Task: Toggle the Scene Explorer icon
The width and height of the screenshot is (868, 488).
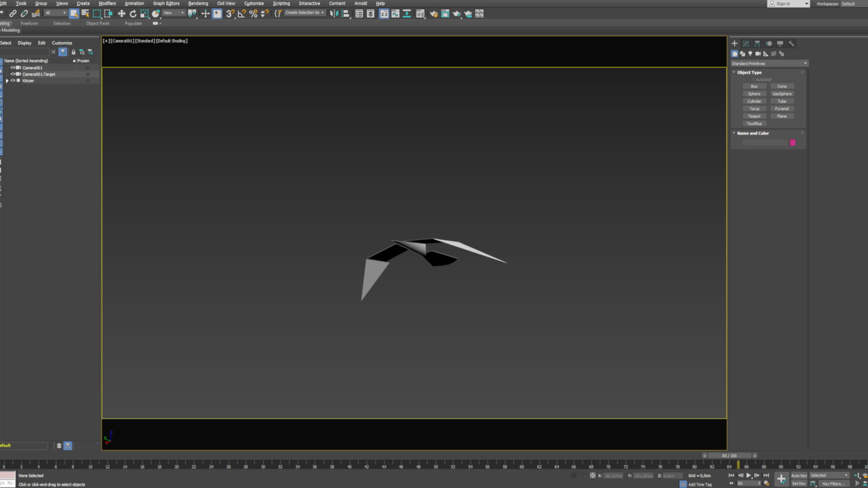Action: point(359,14)
